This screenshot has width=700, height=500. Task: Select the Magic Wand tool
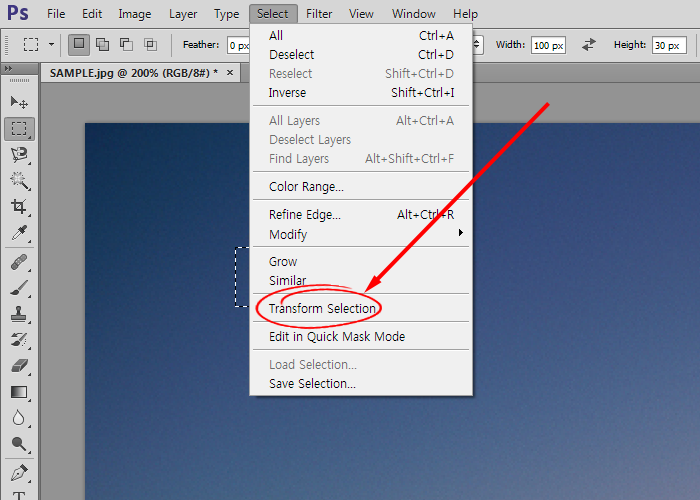coord(19,180)
